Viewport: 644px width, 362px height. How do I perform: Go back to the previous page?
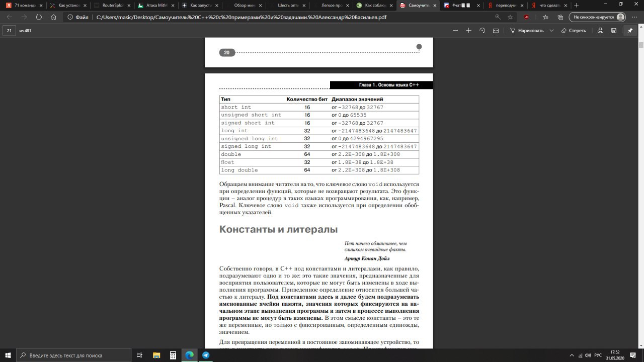click(x=10, y=17)
